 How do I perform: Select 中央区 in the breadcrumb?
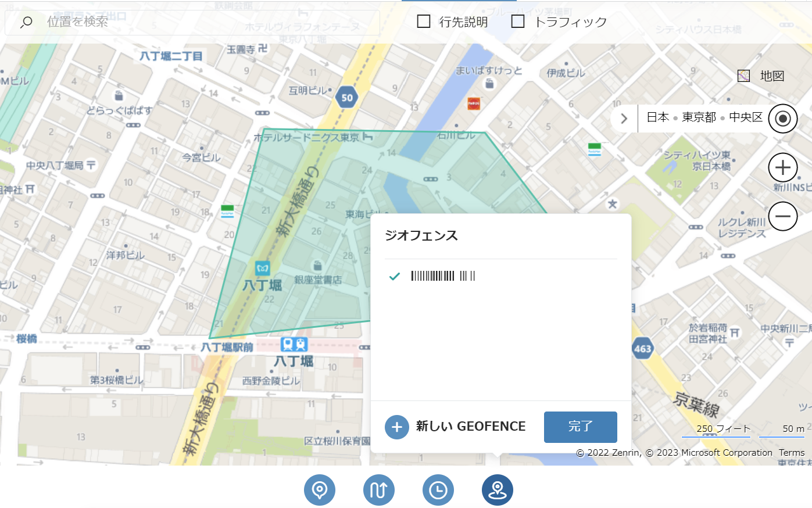click(x=746, y=117)
